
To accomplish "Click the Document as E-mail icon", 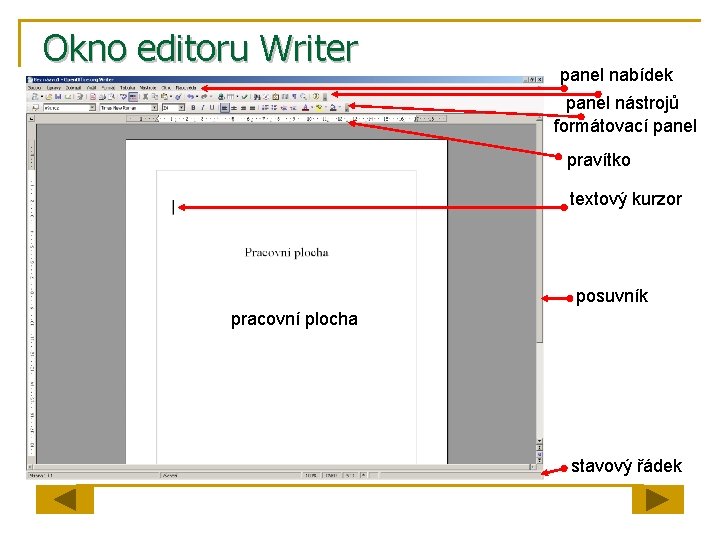I will point(68,97).
